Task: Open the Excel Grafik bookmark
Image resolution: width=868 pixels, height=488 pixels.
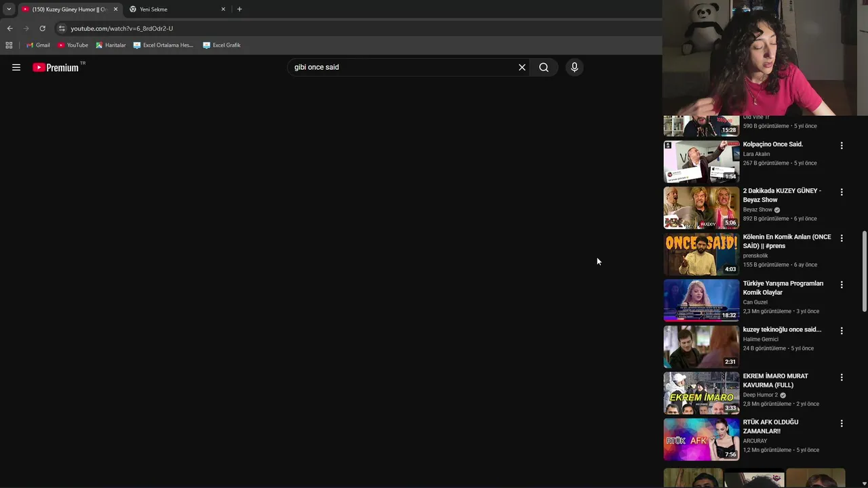Action: (222, 45)
